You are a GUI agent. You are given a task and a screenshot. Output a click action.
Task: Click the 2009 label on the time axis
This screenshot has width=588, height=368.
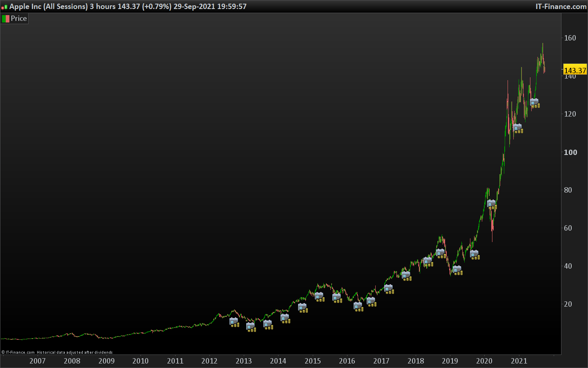[107, 361]
